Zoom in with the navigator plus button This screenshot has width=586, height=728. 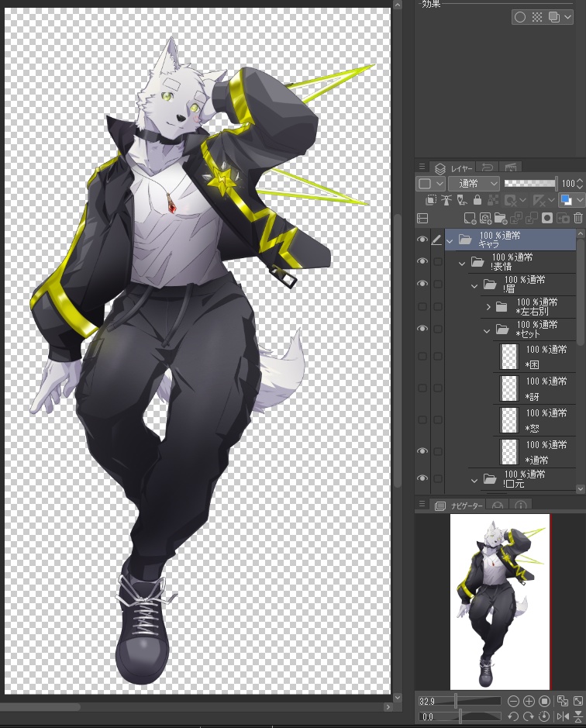[529, 701]
